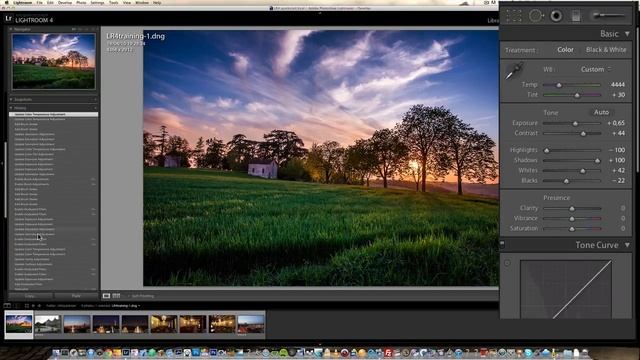
Task: Open the Help menu
Action: 157,2
